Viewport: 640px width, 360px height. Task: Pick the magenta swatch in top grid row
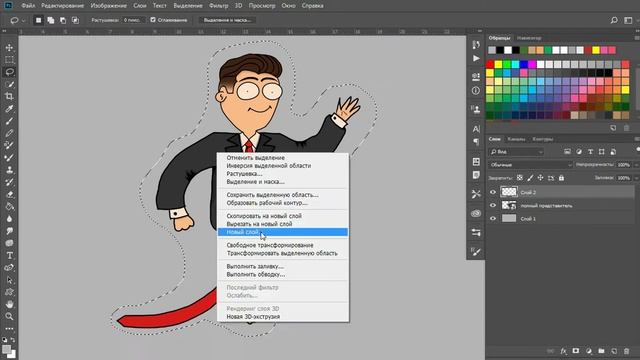click(x=532, y=64)
